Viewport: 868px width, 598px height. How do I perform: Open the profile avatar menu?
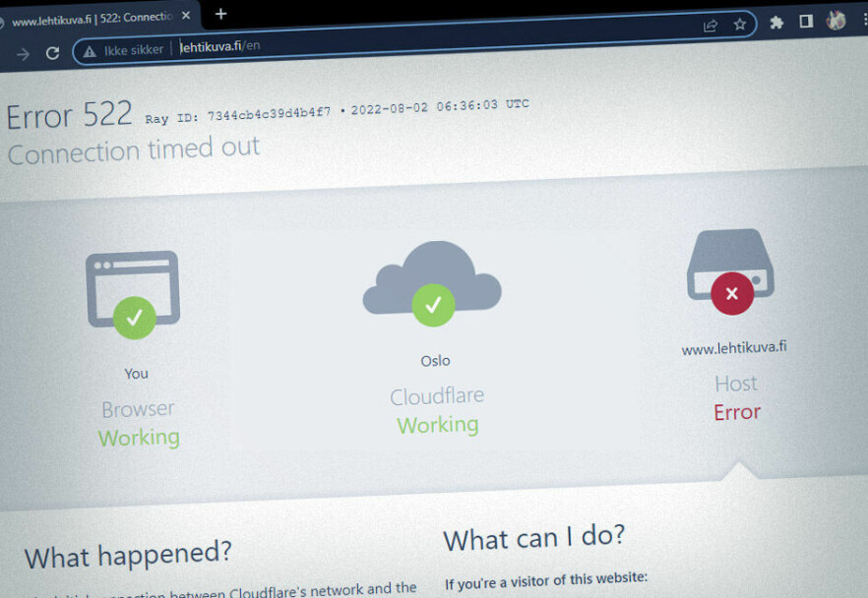click(836, 20)
